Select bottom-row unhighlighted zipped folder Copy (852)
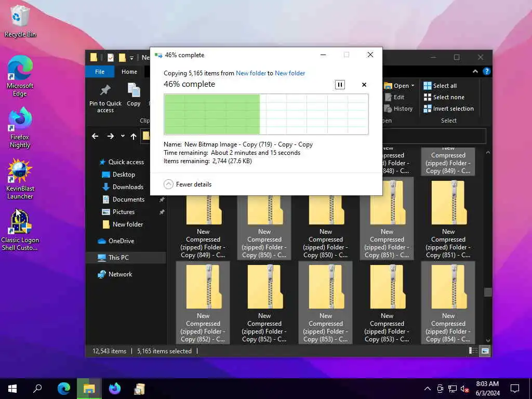532x399 pixels. (x=264, y=303)
